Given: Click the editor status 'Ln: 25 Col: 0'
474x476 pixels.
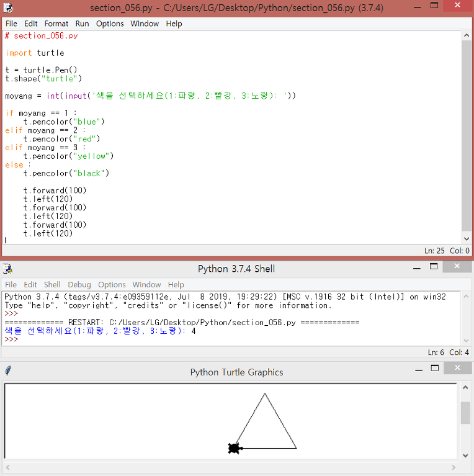Looking at the screenshot, I should click(447, 251).
